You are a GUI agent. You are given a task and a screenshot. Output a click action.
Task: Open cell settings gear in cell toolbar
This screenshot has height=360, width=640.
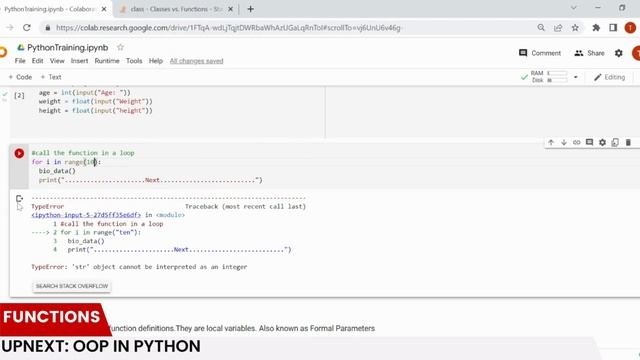pyautogui.click(x=602, y=142)
